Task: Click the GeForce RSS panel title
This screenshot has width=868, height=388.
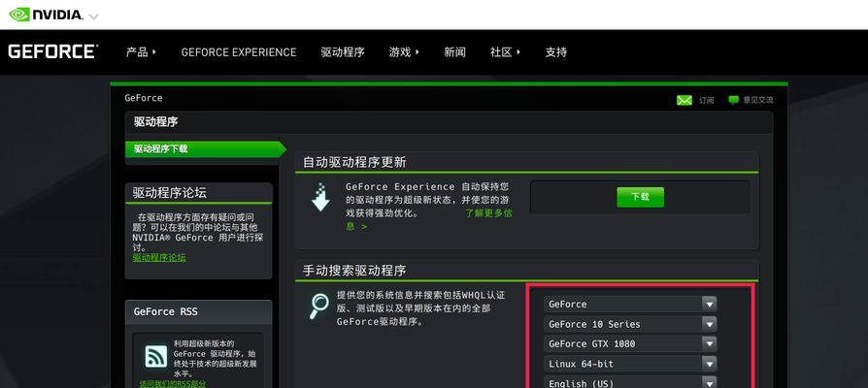Action: pyautogui.click(x=165, y=311)
